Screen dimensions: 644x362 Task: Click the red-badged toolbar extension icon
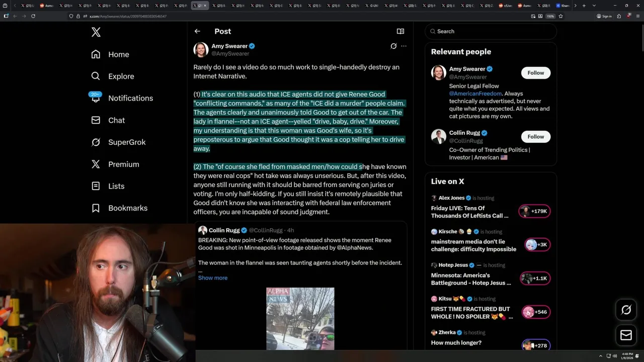click(629, 16)
